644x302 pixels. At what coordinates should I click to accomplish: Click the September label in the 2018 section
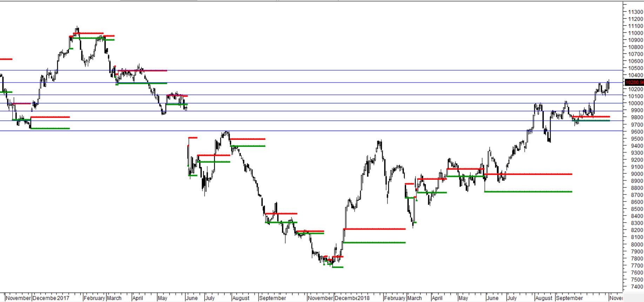click(569, 298)
